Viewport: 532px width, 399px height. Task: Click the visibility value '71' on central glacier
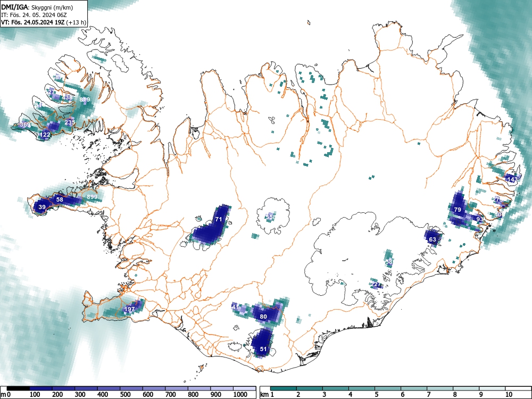[219, 219]
